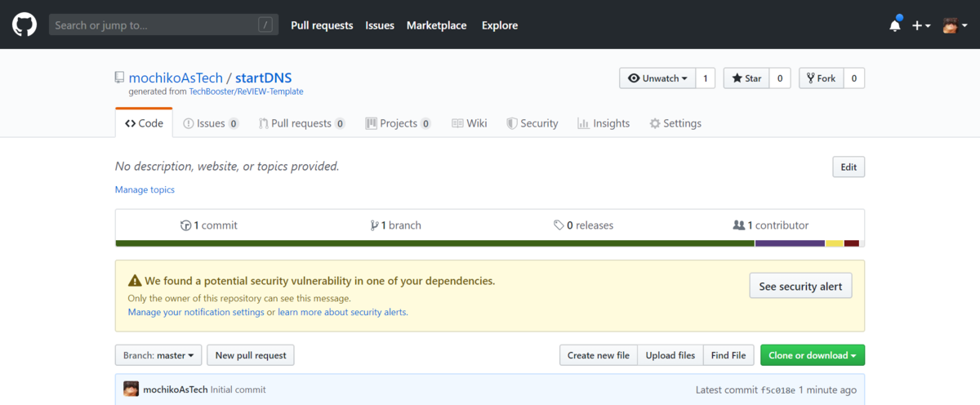Viewport: 980px width, 405px height.
Task: Open the startDNS repository link
Action: 264,78
